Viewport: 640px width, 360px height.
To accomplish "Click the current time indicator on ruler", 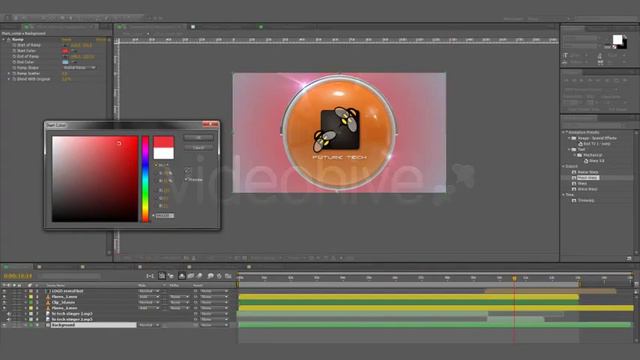I will pos(514,278).
